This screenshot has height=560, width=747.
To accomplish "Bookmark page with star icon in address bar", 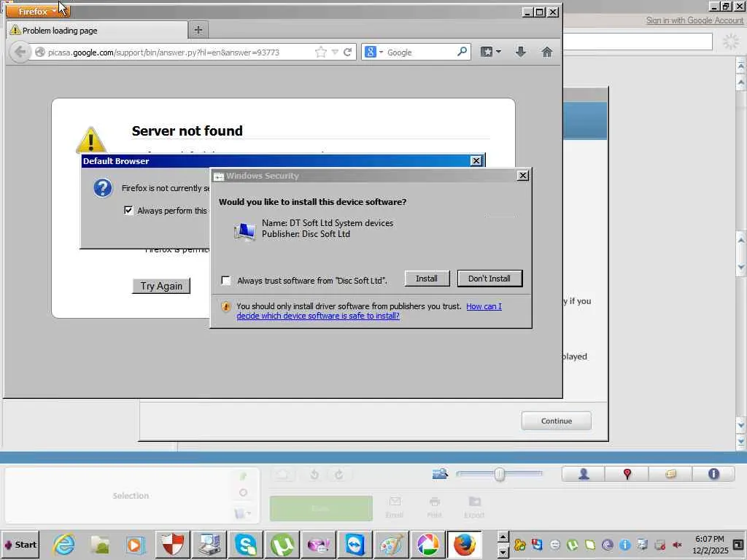I will click(x=321, y=52).
